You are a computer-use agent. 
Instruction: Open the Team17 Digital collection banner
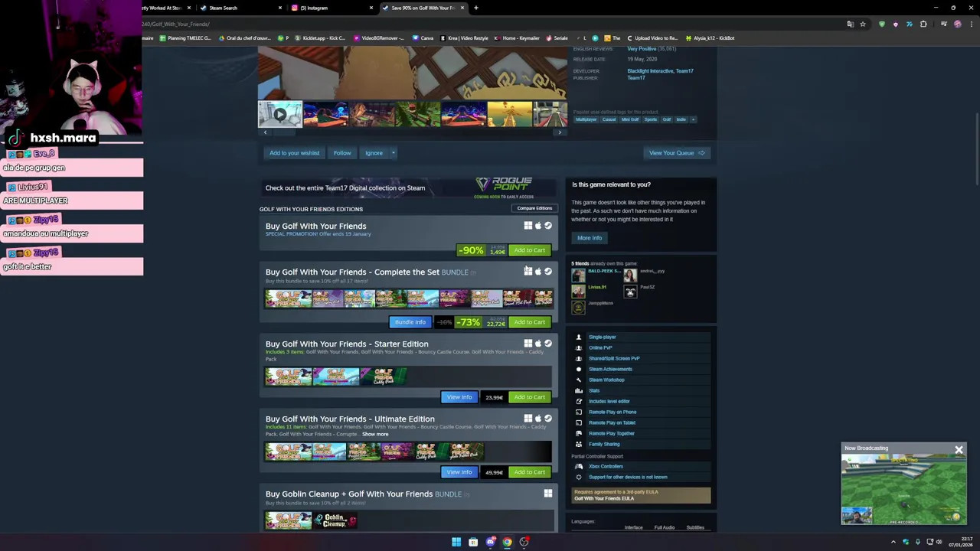[408, 187]
